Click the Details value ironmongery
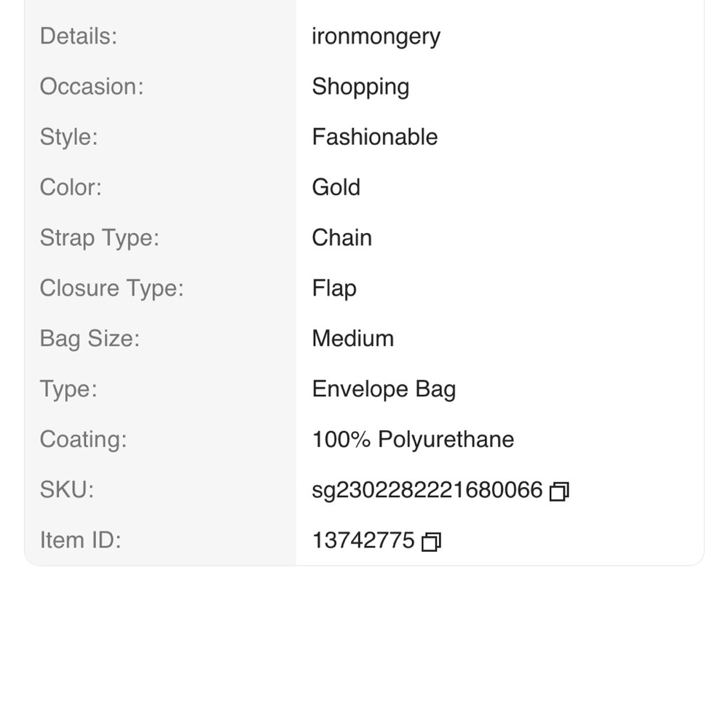The image size is (728, 728). (x=376, y=37)
